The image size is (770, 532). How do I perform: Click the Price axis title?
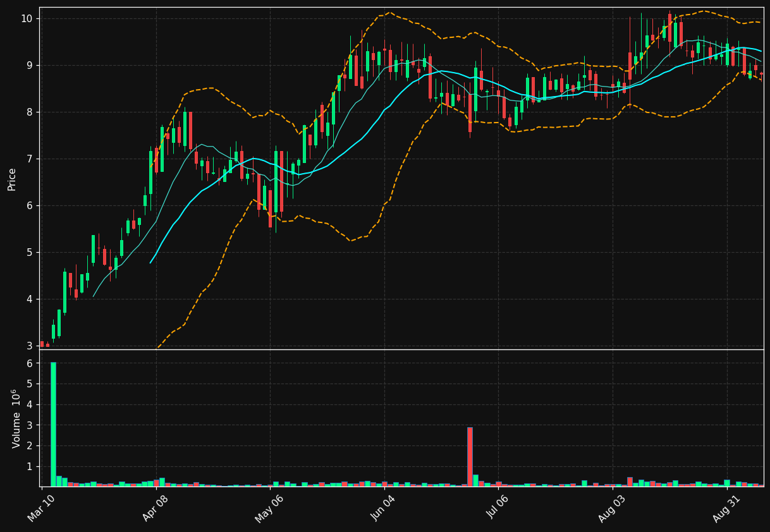12,179
